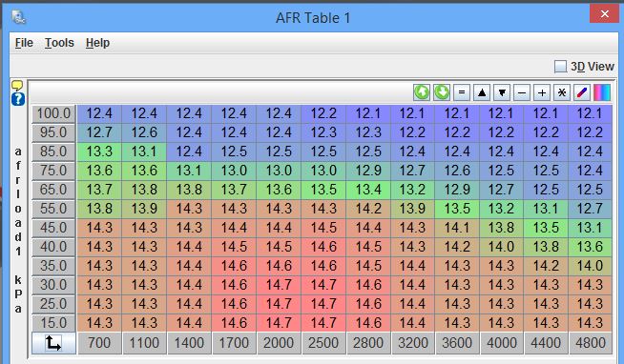Click the axis swap arrow button
The width and height of the screenshot is (624, 364).
pyautogui.click(x=53, y=343)
